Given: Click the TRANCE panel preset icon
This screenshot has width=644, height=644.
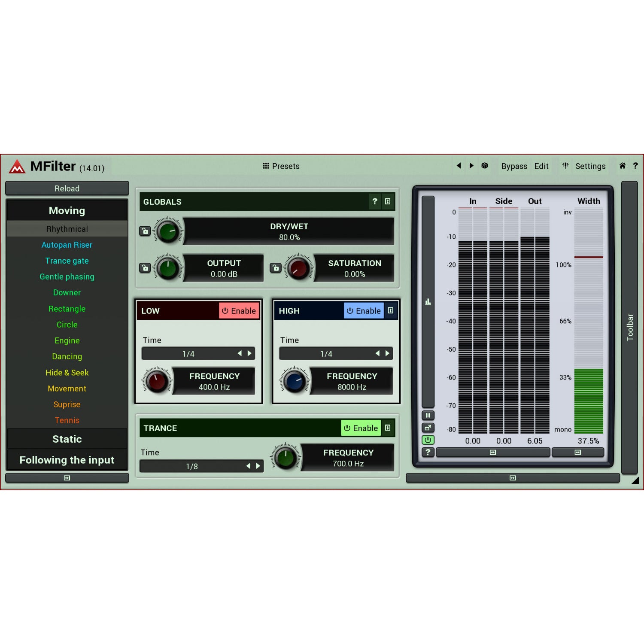Looking at the screenshot, I should tap(388, 428).
